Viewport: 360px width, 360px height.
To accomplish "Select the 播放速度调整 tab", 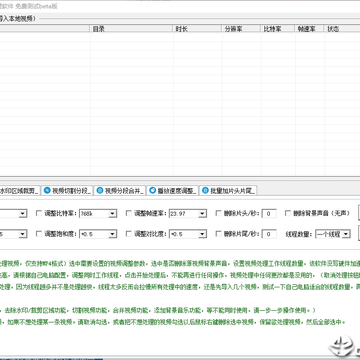I will tap(173, 191).
